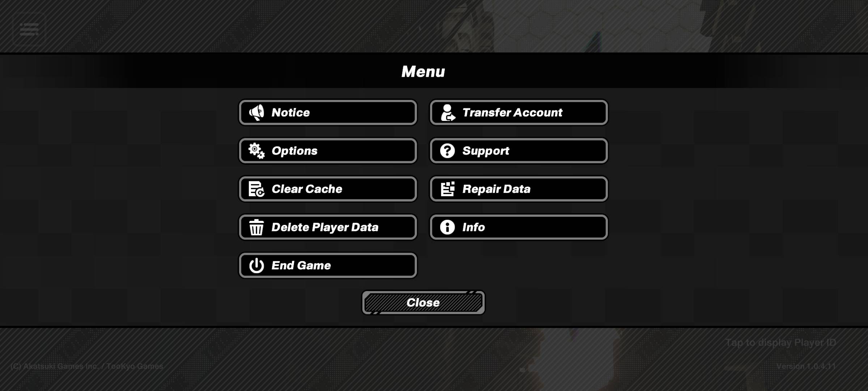Image resolution: width=868 pixels, height=391 pixels.
Task: Click the Notice megaphone icon
Action: pyautogui.click(x=256, y=113)
